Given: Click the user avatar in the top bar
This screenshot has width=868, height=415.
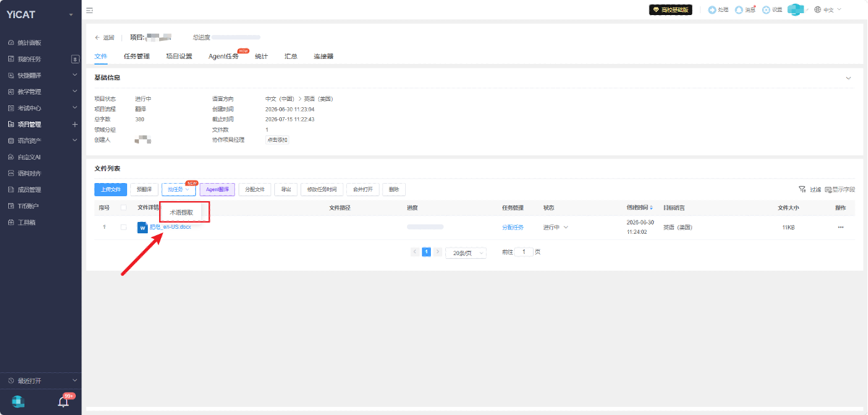Looking at the screenshot, I should pos(795,10).
